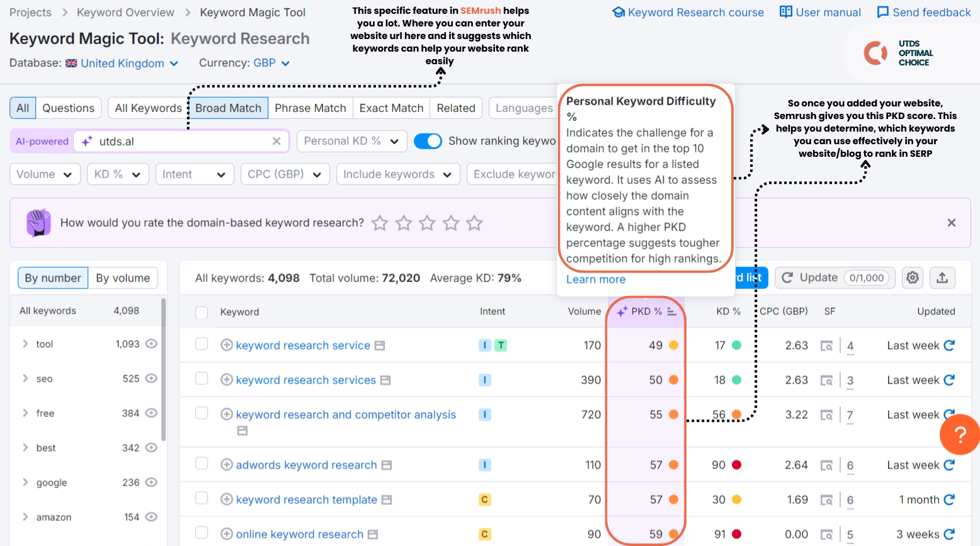Click the export upload icon

(942, 278)
